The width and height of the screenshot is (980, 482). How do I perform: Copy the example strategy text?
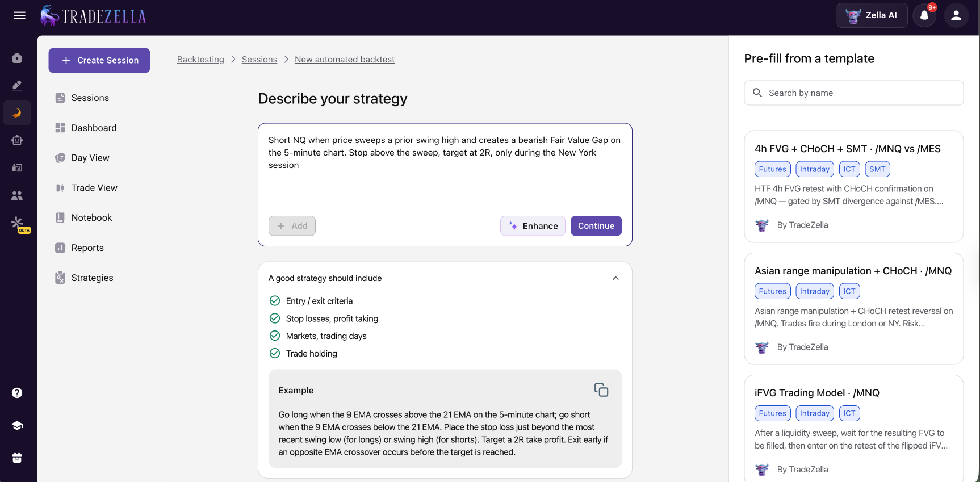coord(601,390)
